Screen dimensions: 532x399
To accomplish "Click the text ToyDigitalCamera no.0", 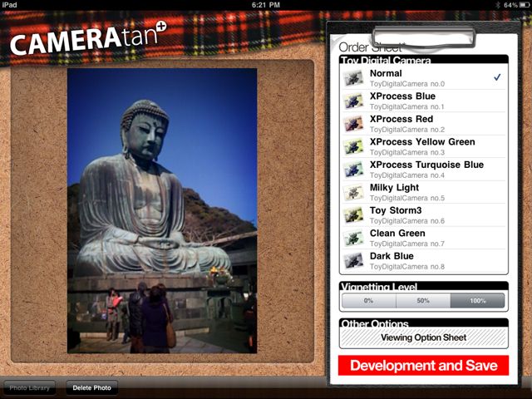I will tap(407, 84).
